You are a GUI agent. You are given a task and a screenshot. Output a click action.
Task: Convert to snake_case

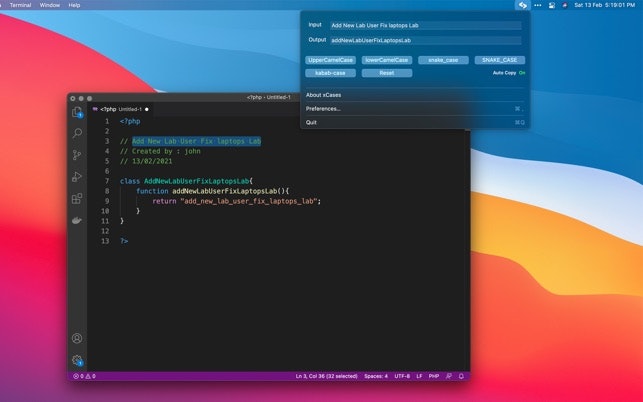[443, 60]
